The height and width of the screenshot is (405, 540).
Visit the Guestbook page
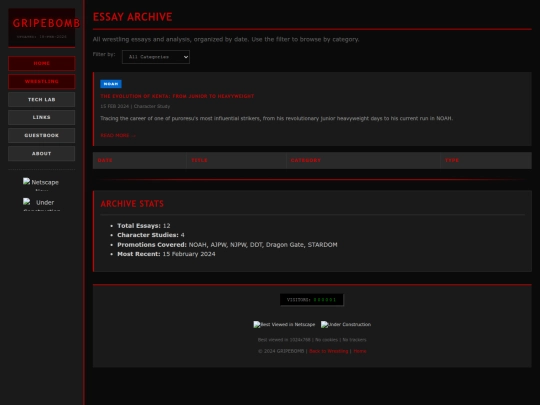[x=41, y=135]
